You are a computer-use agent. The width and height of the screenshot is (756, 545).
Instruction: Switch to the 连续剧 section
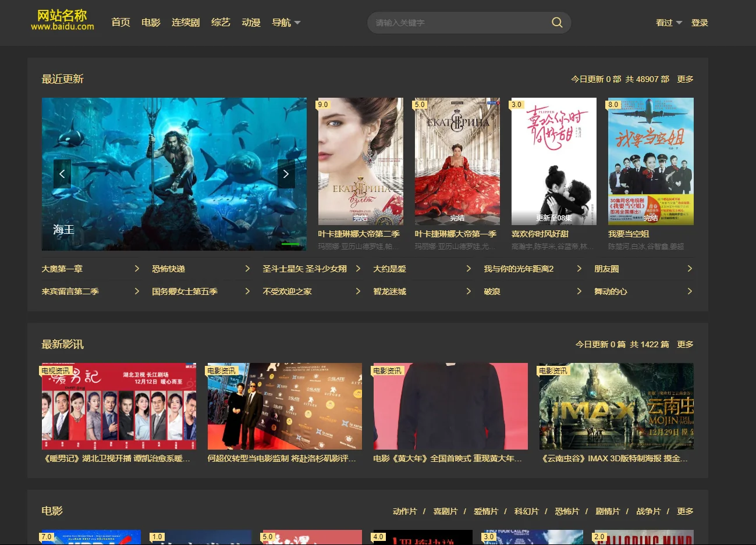pyautogui.click(x=186, y=23)
